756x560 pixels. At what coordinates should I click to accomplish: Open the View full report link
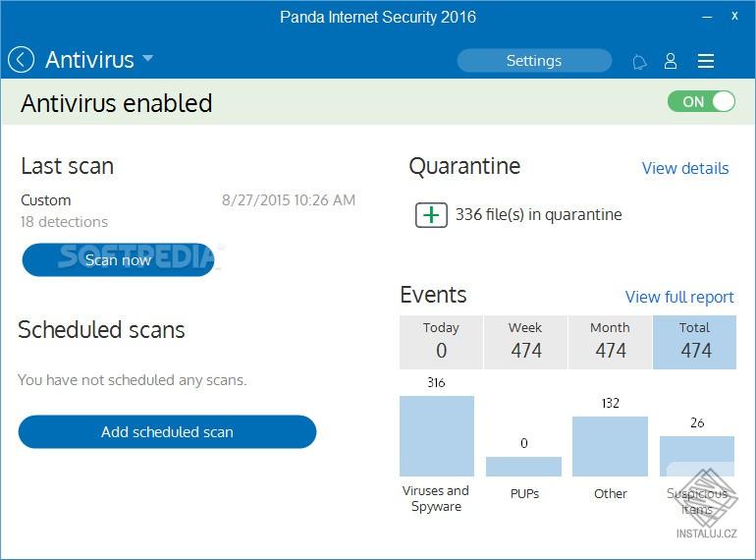pyautogui.click(x=679, y=297)
